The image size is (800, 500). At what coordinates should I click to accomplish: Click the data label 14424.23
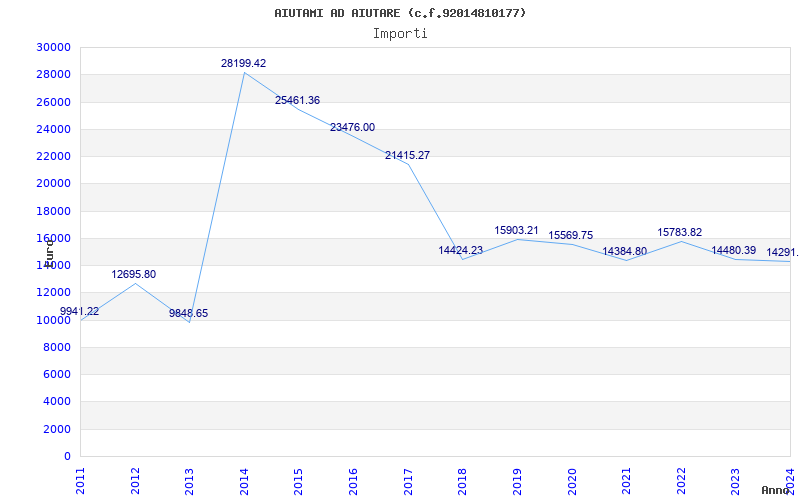[x=461, y=251]
